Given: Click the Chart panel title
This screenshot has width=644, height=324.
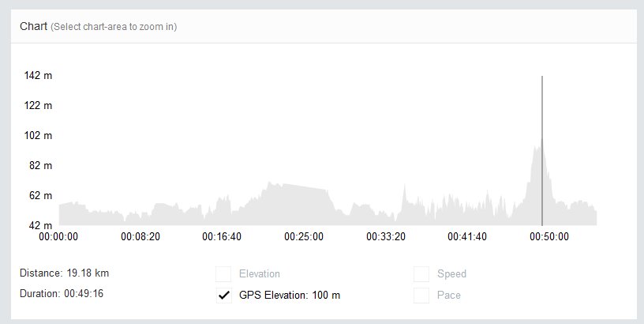Looking at the screenshot, I should point(34,26).
